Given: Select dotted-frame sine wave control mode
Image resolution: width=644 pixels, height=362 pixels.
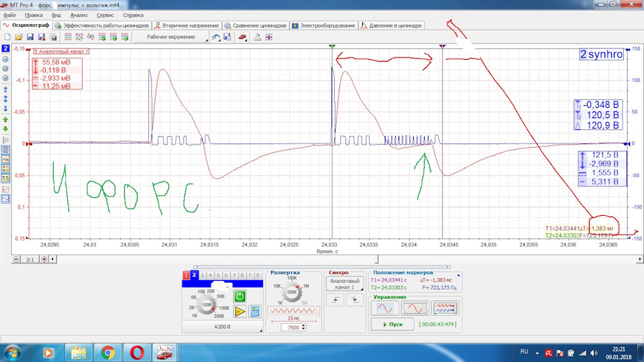Looking at the screenshot, I should pyautogui.click(x=415, y=308).
